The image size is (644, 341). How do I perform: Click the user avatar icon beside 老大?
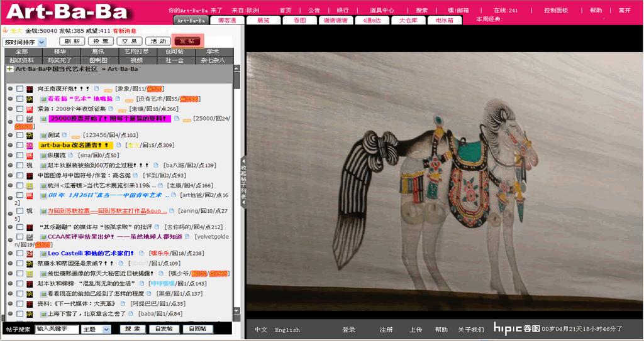pyautogui.click(x=5, y=30)
